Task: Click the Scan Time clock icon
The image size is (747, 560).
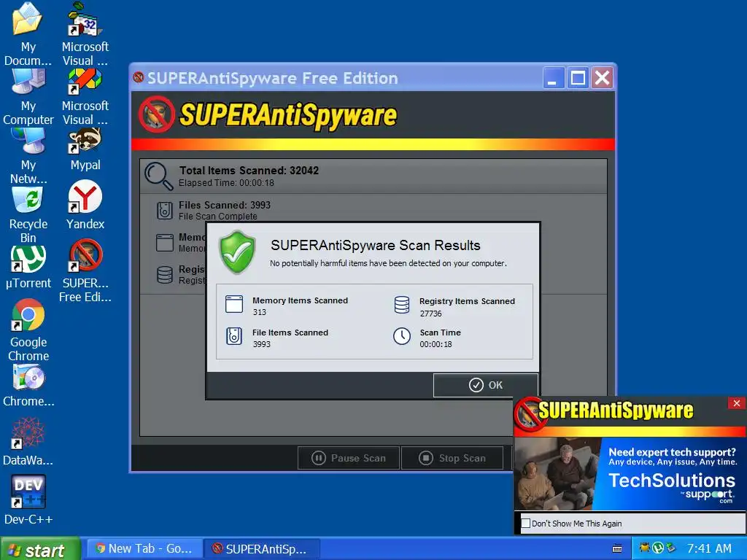Action: pyautogui.click(x=402, y=336)
